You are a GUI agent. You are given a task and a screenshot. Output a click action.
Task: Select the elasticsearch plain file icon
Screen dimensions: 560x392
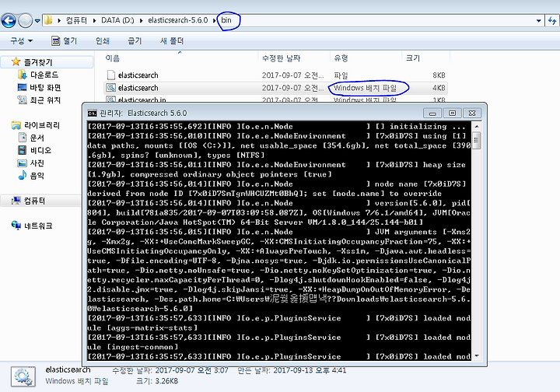(x=111, y=75)
